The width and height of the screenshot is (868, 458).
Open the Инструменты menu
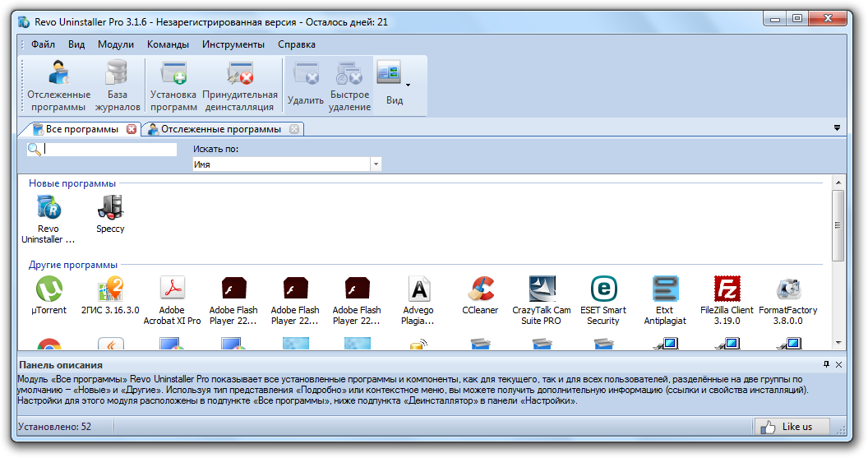[x=233, y=44]
